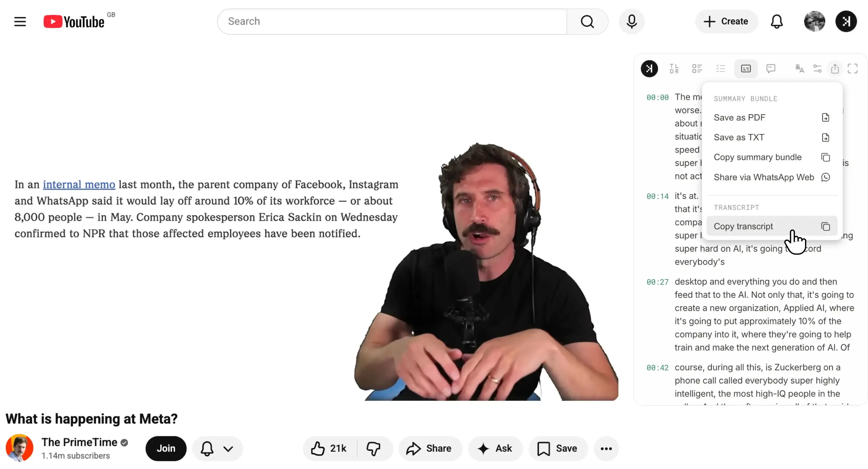Open the three-dot more actions menu
868x469 pixels.
[x=606, y=448]
